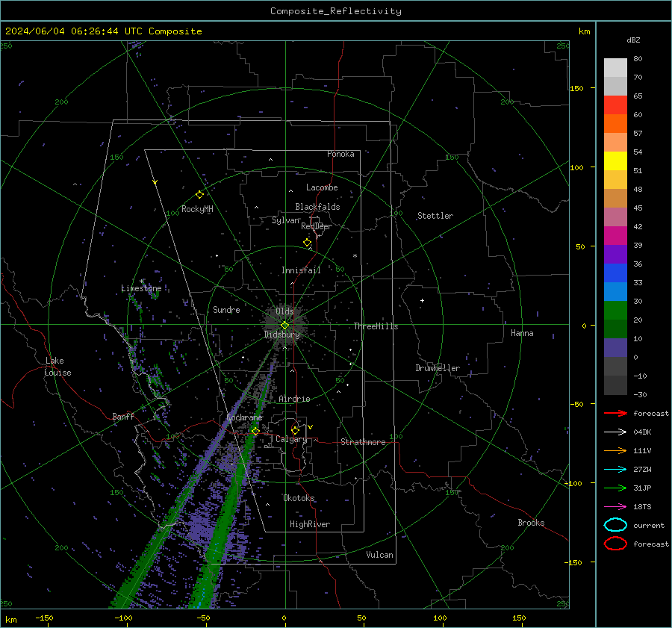The image size is (672, 628).
Task: Click the HighRiver town label
Action: 310,524
